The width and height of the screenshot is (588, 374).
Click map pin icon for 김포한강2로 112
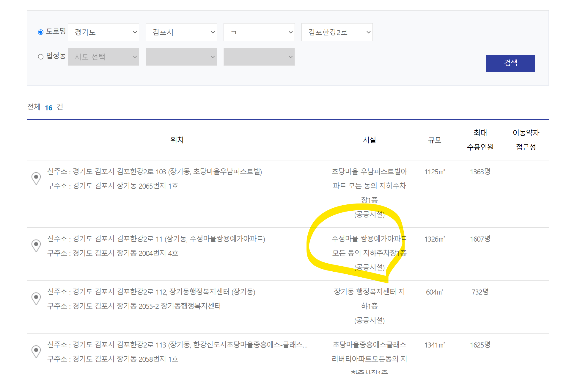pos(36,298)
